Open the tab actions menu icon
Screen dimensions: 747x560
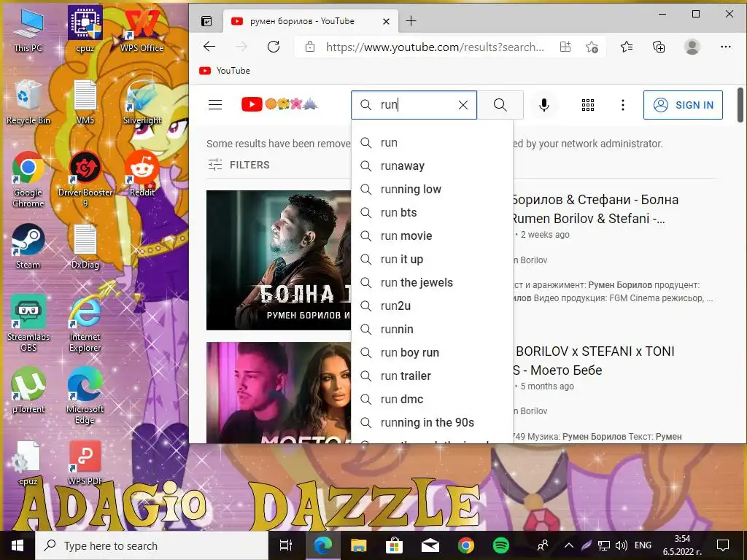(206, 21)
